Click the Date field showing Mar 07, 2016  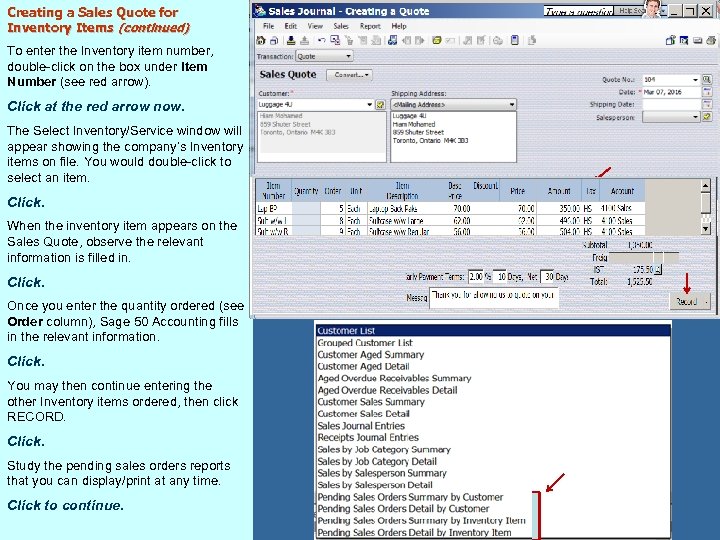[671, 92]
